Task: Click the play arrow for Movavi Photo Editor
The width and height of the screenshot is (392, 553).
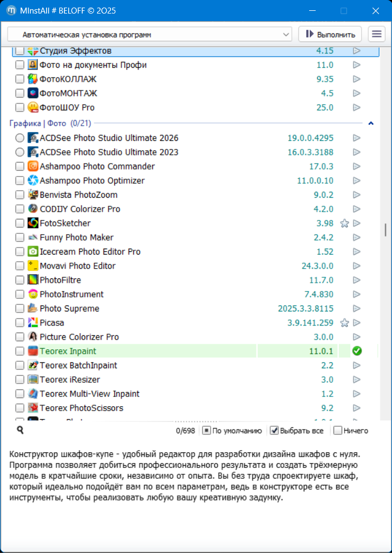Action: tap(356, 266)
